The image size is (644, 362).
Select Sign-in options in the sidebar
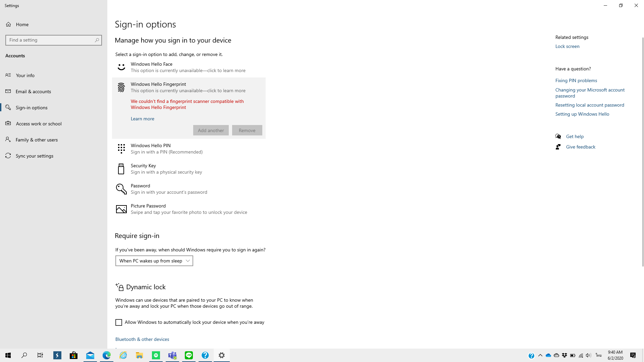click(x=54, y=108)
